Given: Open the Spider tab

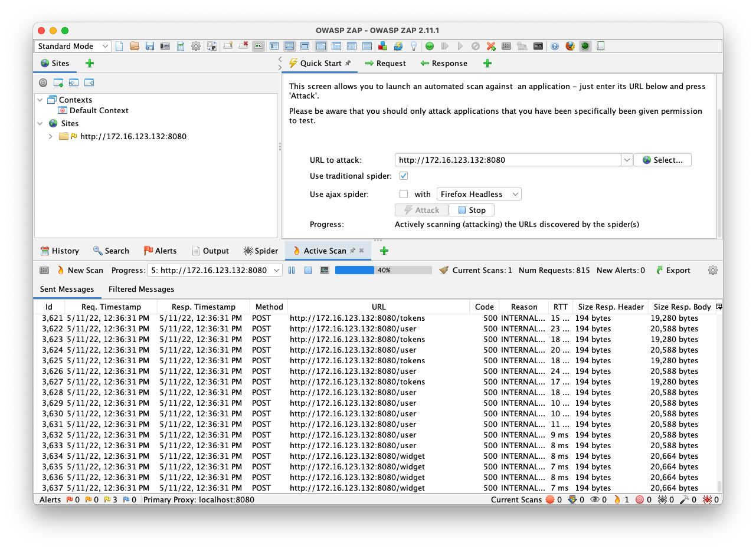Looking at the screenshot, I should pyautogui.click(x=260, y=251).
